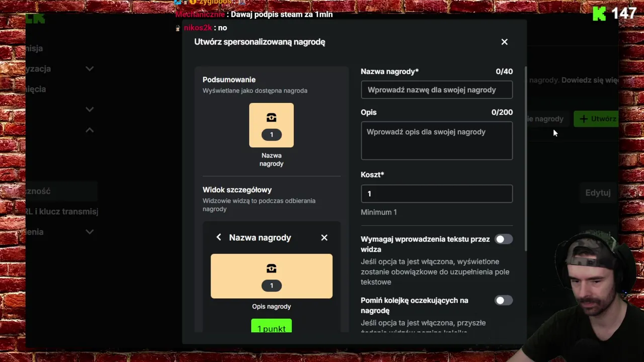Viewport: 644px width, 362px height.
Task: Click the reward summary thumbnail tile
Action: point(271,125)
